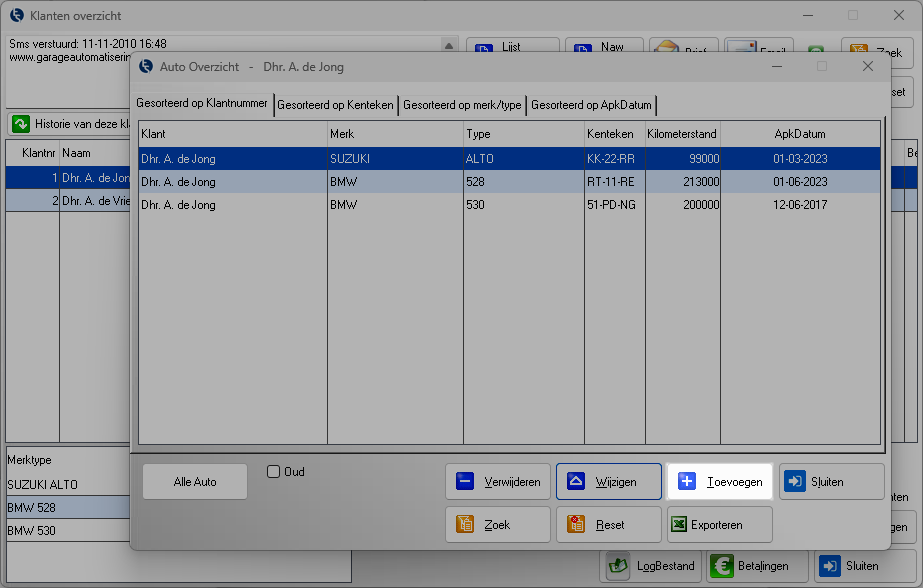The height and width of the screenshot is (588, 923).
Task: Open the LogBestand in background window
Action: point(652,566)
